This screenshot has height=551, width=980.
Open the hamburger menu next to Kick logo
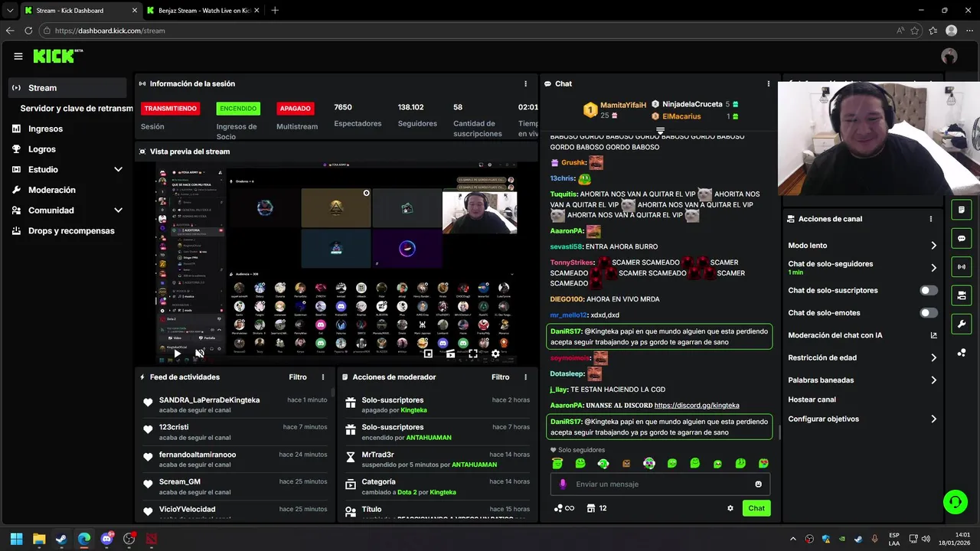point(18,56)
